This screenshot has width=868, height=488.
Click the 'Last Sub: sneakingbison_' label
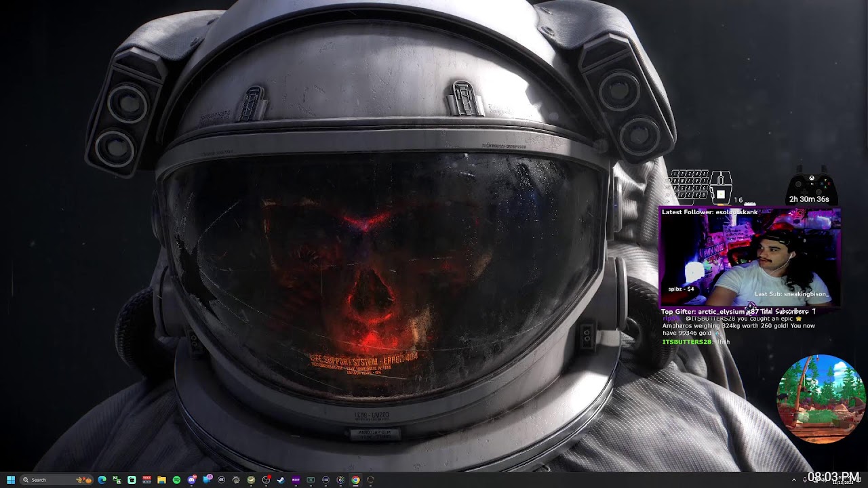(791, 294)
